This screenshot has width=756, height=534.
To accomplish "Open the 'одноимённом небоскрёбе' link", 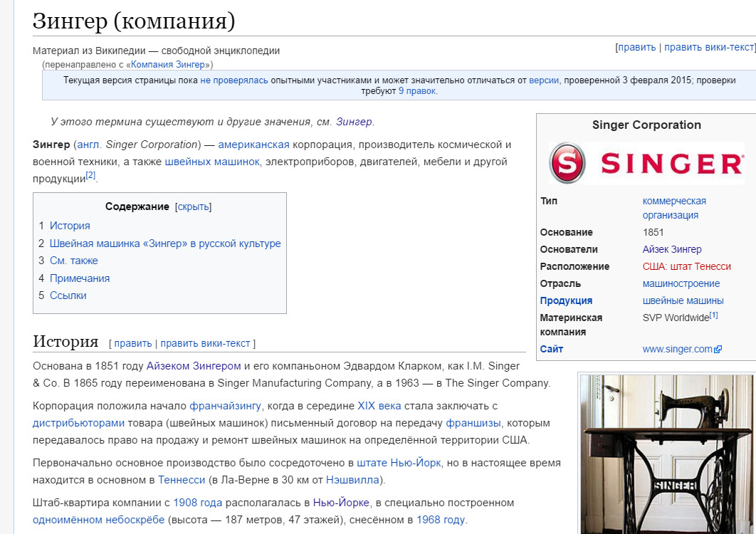I will click(99, 520).
